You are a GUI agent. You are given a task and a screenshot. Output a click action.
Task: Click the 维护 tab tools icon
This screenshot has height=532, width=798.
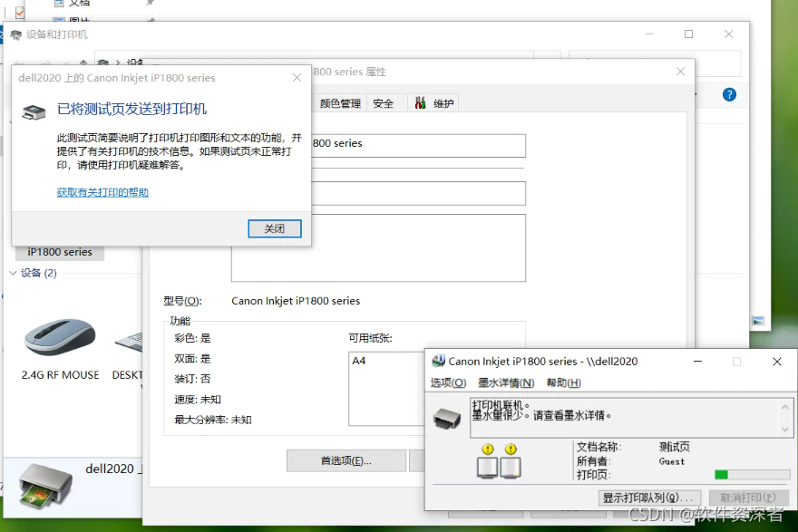coord(420,103)
